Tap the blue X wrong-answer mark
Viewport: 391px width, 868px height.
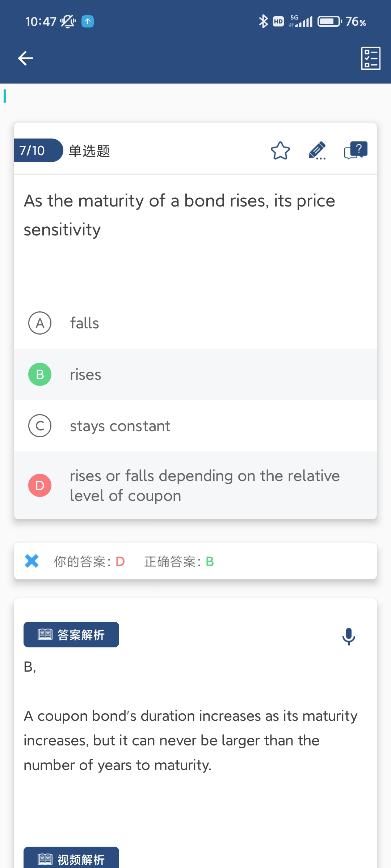[x=32, y=561]
